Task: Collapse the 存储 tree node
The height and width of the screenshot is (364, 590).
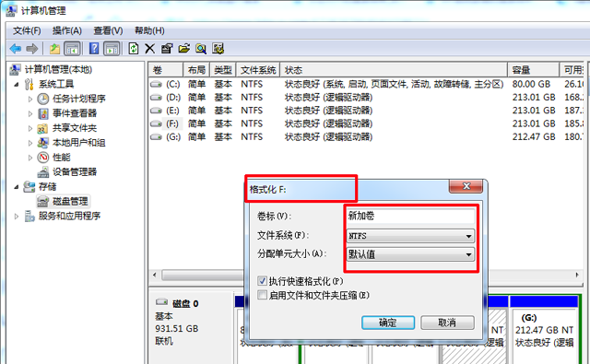Action: point(17,187)
